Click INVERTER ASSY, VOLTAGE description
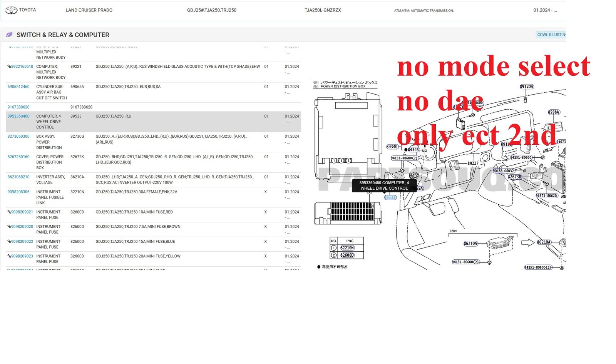 click(x=50, y=180)
